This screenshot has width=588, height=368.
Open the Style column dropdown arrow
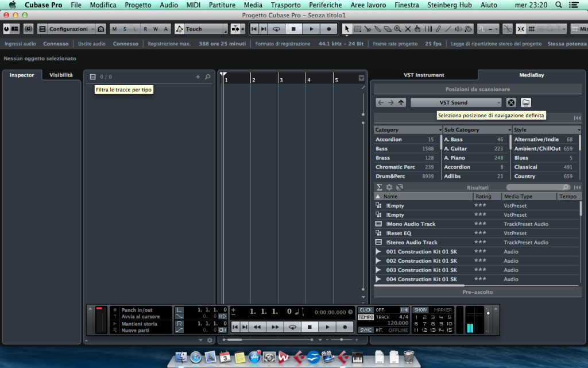coord(579,130)
